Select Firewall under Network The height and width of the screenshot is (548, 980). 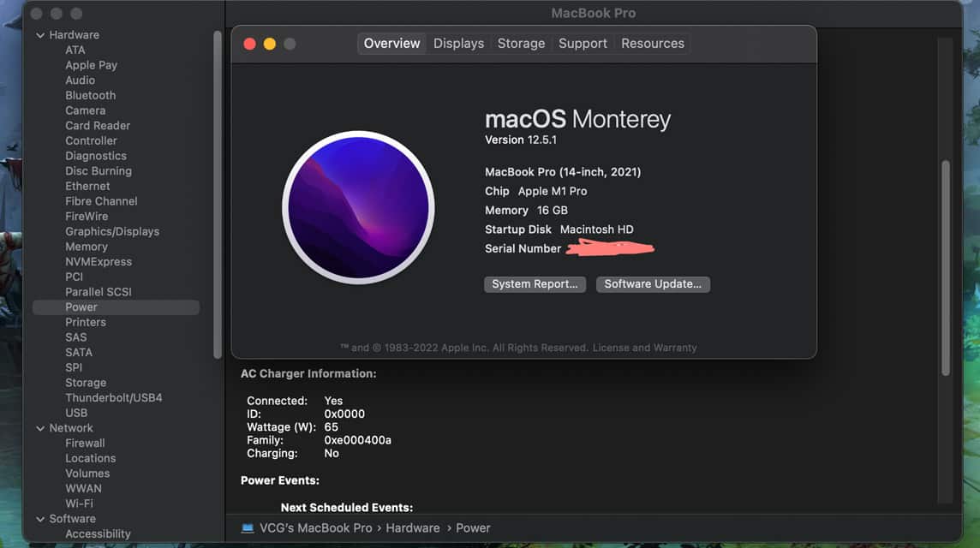[x=85, y=444]
